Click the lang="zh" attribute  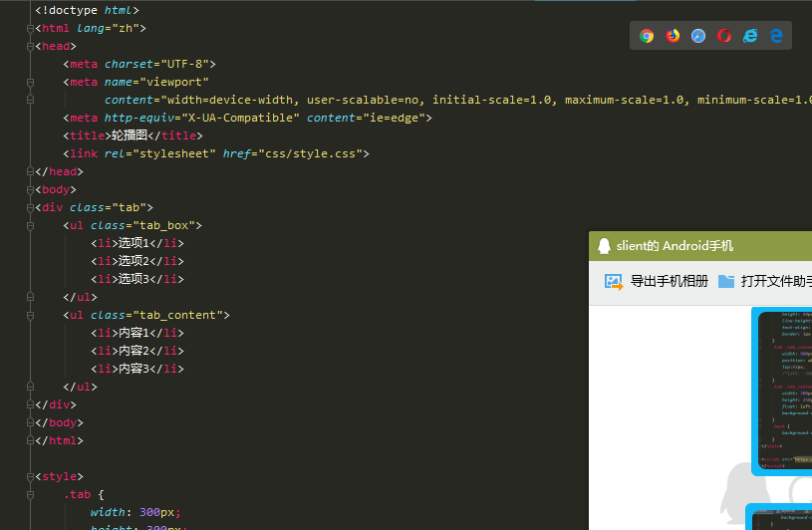tap(108, 29)
